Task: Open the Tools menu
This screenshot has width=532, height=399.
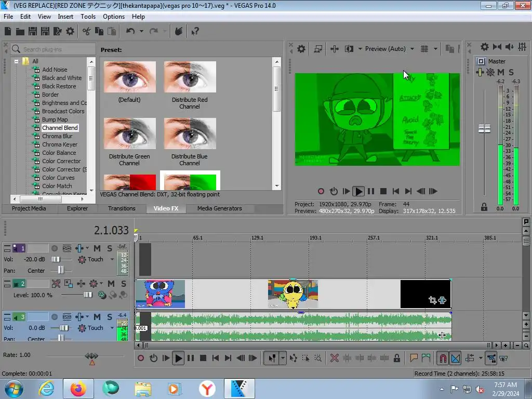Action: [88, 17]
